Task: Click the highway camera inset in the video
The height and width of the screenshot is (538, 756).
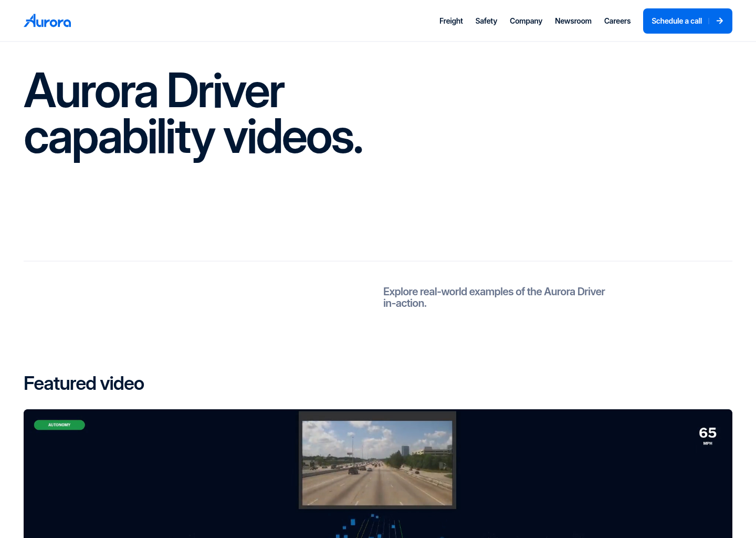Action: click(377, 460)
